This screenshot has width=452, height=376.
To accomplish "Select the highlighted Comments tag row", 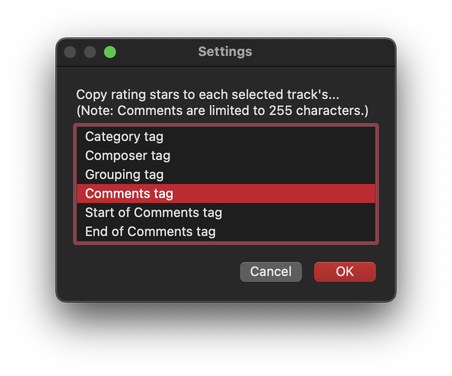I will tap(226, 193).
